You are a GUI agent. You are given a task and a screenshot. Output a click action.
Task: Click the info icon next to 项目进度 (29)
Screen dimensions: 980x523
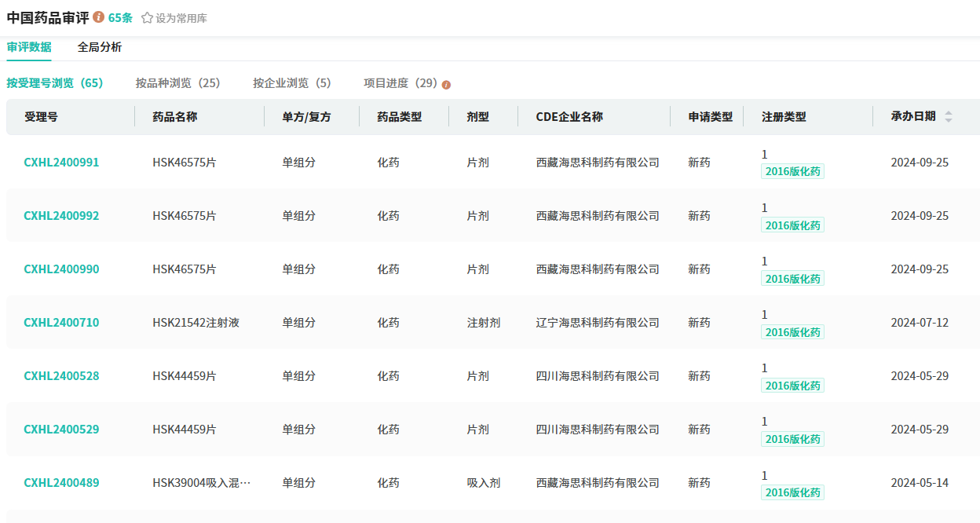coord(446,85)
